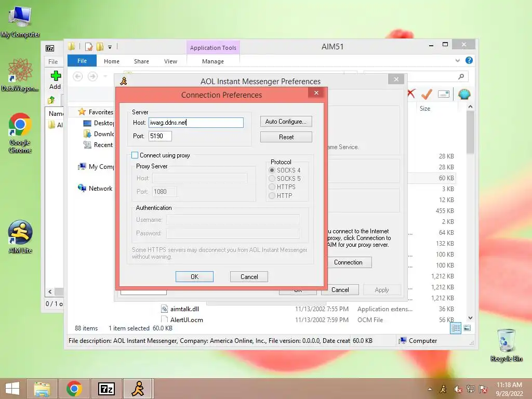The height and width of the screenshot is (399, 532).
Task: Open the View ribbon tab
Action: coord(170,61)
